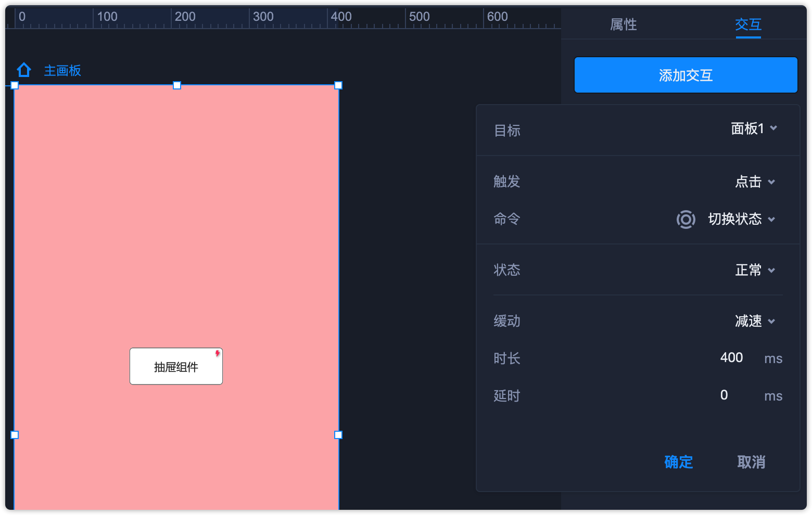The height and width of the screenshot is (515, 812).
Task: Click the top-left corner resize handle
Action: (x=15, y=85)
